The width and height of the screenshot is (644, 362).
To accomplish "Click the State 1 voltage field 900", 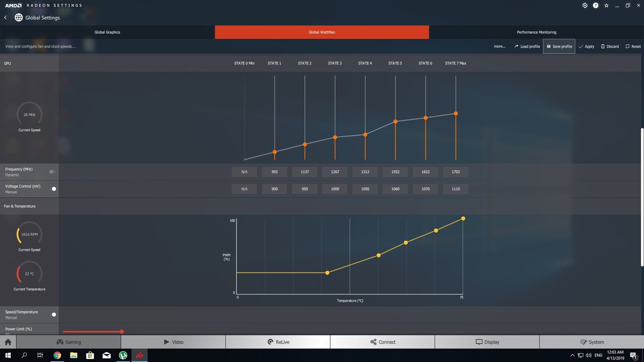I will [x=275, y=189].
